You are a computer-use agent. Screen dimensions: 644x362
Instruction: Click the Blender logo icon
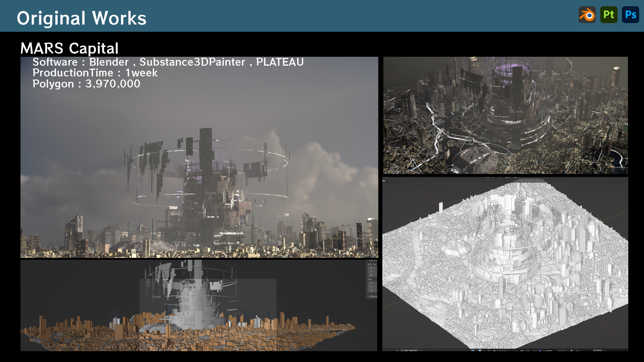587,15
